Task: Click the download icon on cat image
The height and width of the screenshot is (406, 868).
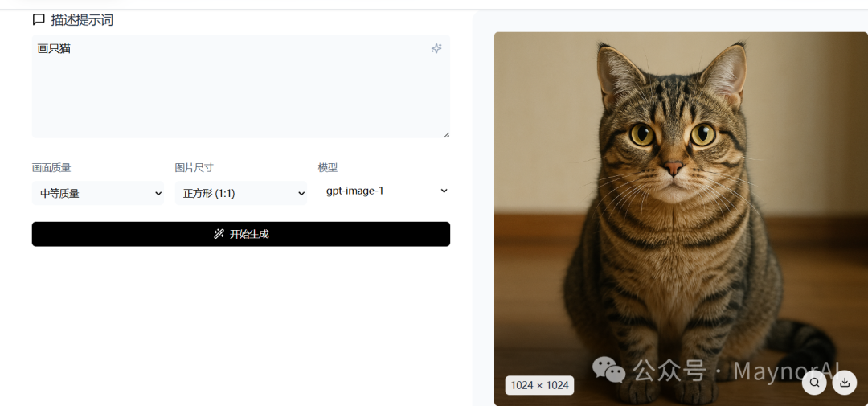Action: pyautogui.click(x=845, y=382)
